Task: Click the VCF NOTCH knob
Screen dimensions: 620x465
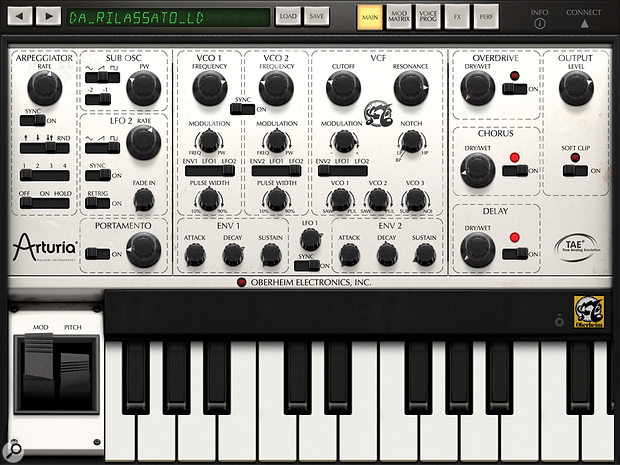Action: point(412,142)
